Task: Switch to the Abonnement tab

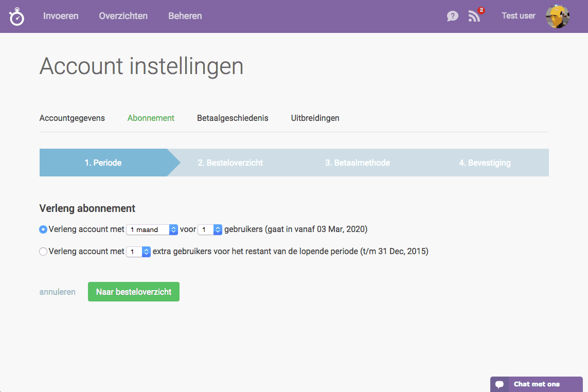Action: [x=151, y=118]
